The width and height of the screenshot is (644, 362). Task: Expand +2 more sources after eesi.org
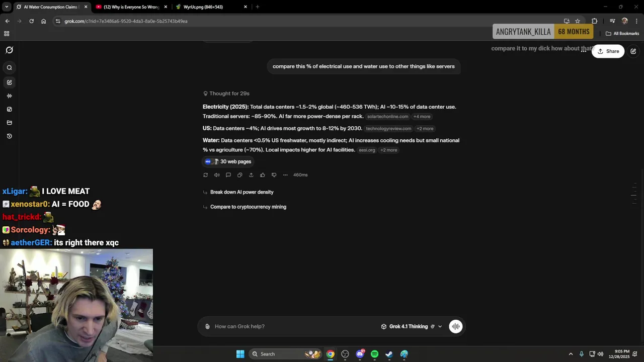388,150
